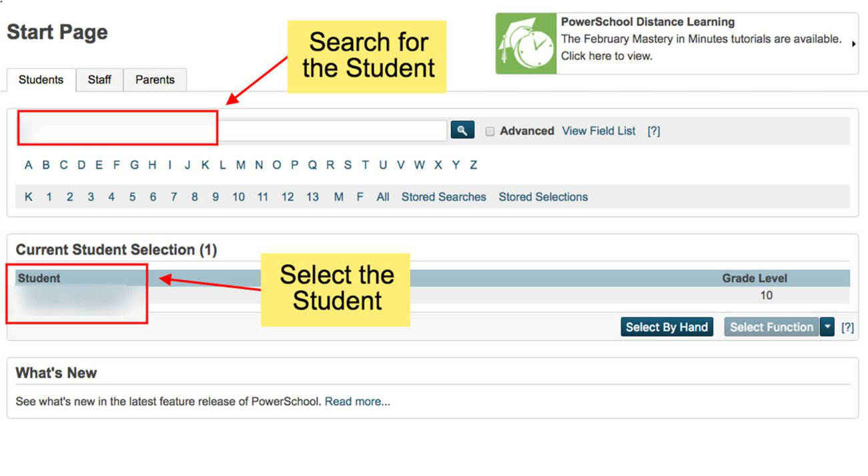Open the View Field List link
The height and width of the screenshot is (476, 868).
click(x=598, y=131)
